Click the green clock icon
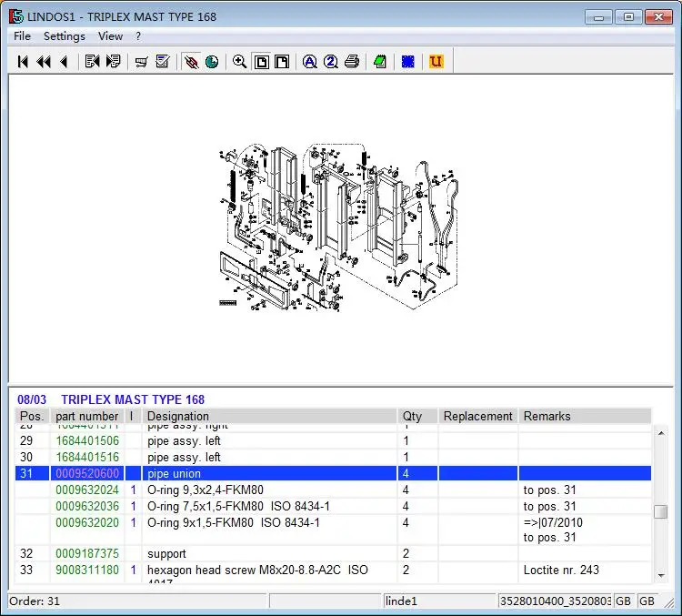This screenshot has height=616, width=682. pos(212,62)
